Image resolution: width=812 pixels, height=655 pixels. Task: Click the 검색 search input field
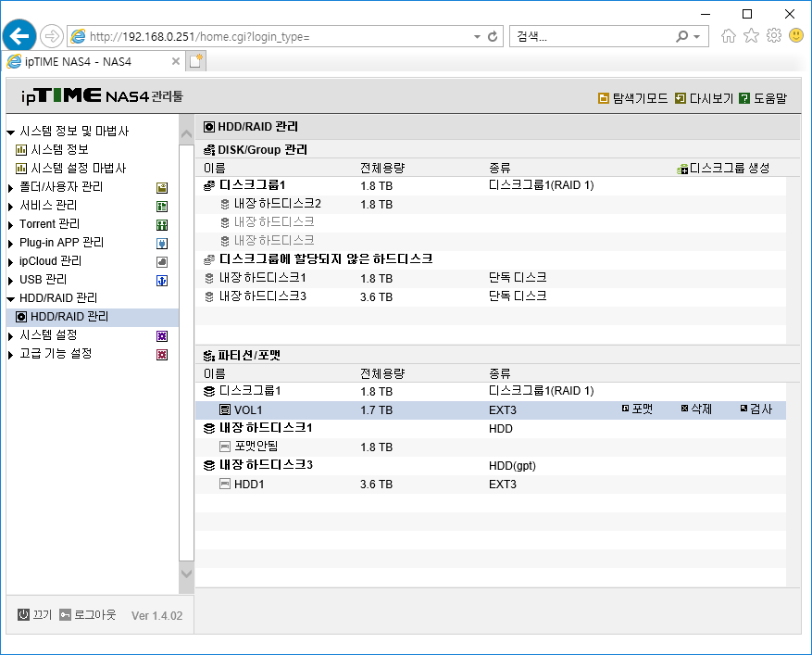point(593,37)
